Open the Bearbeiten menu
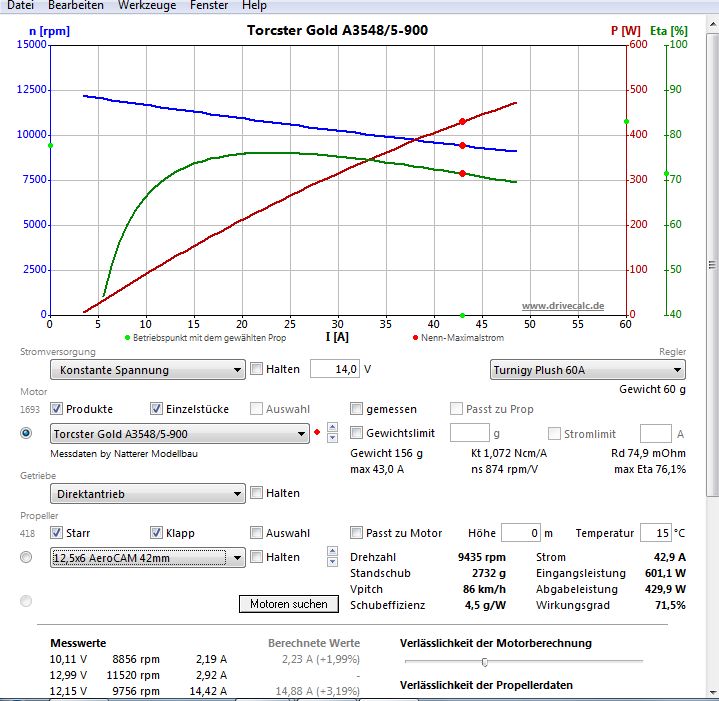The height and width of the screenshot is (701, 719). 76,6
